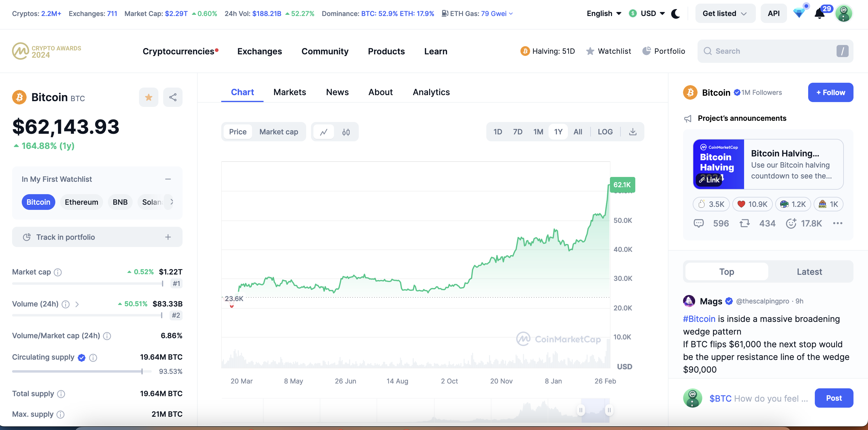Follow the Bitcoin account
Screen dimensions: 868x430
pyautogui.click(x=830, y=92)
